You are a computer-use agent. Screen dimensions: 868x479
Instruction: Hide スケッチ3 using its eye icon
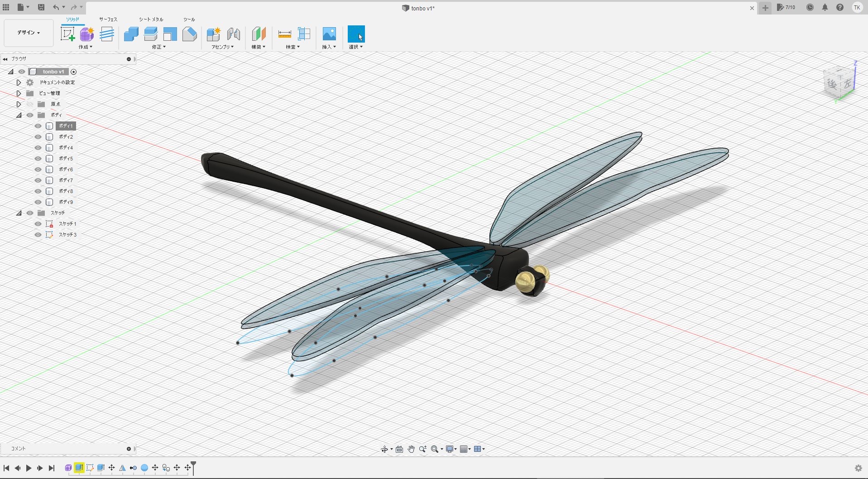[38, 235]
